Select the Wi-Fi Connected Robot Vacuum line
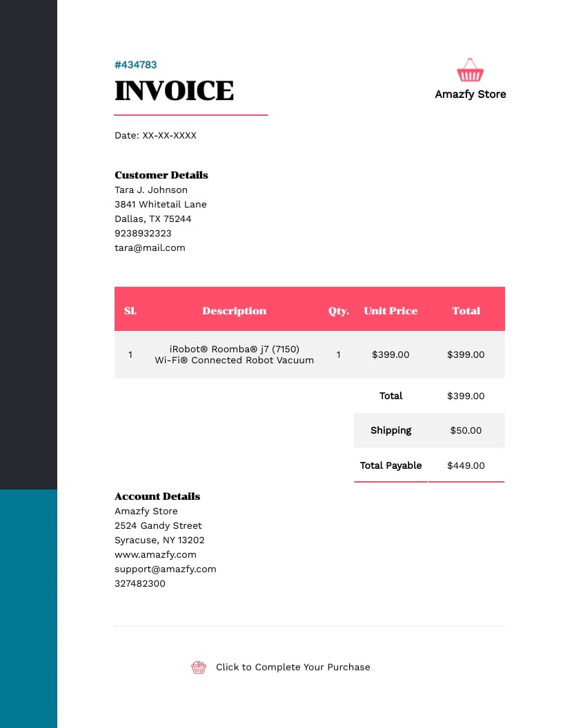 (x=234, y=361)
